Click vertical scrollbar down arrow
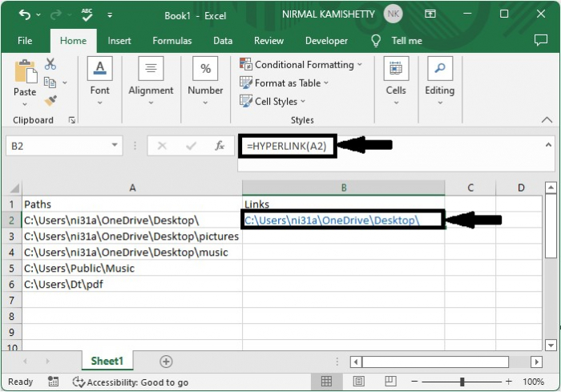 click(x=551, y=345)
